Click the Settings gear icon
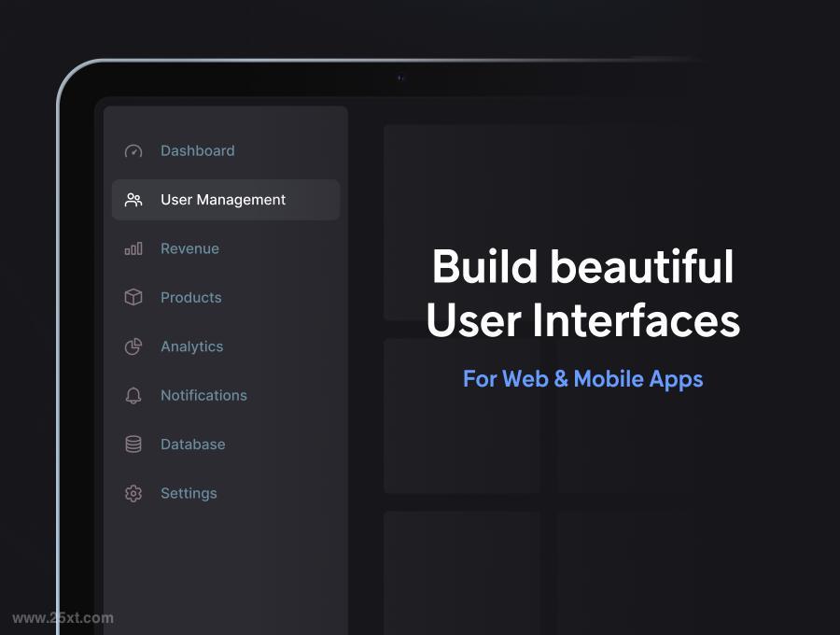 pos(133,493)
